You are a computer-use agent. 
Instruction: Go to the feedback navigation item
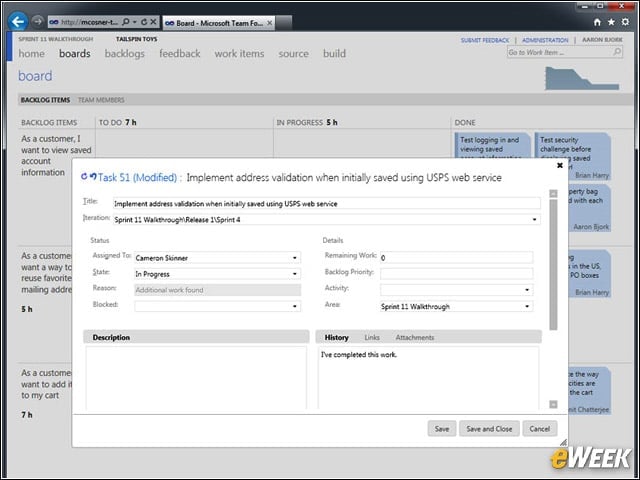tap(180, 53)
